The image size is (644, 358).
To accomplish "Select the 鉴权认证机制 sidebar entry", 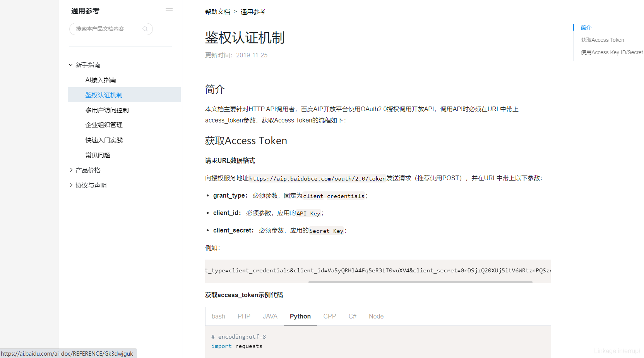I will coord(104,95).
